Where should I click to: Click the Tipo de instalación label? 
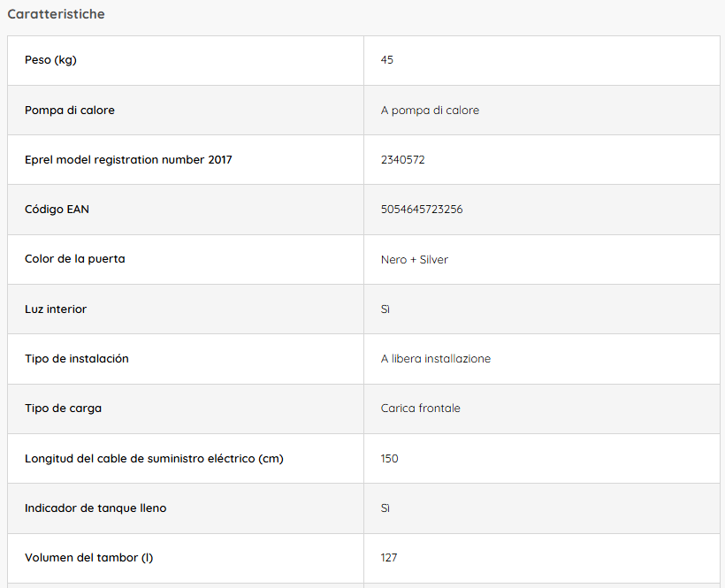click(77, 359)
